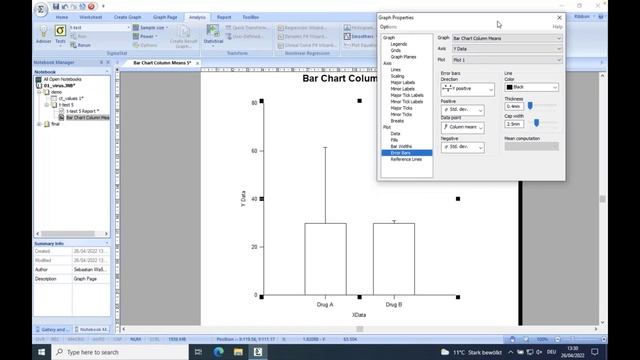Select ct_values 1 worksheet in notebook tree
Screen dimensions: 640x360
(71, 98)
